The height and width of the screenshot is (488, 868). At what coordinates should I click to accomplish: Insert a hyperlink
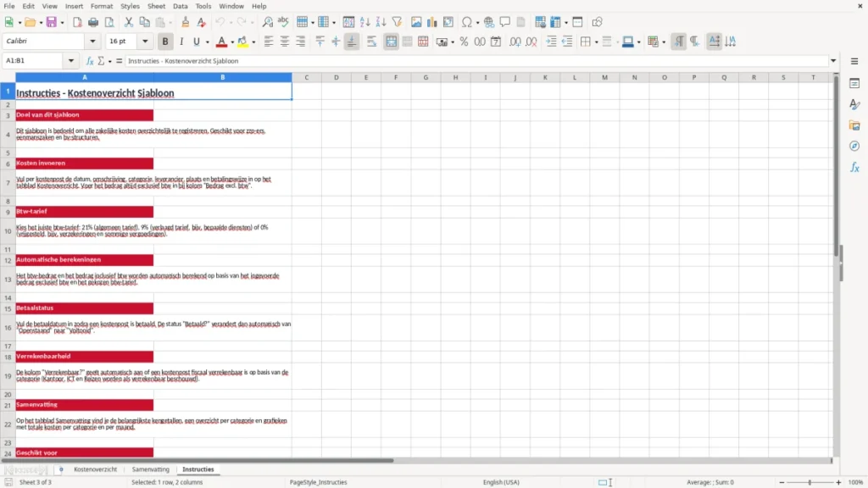point(489,22)
